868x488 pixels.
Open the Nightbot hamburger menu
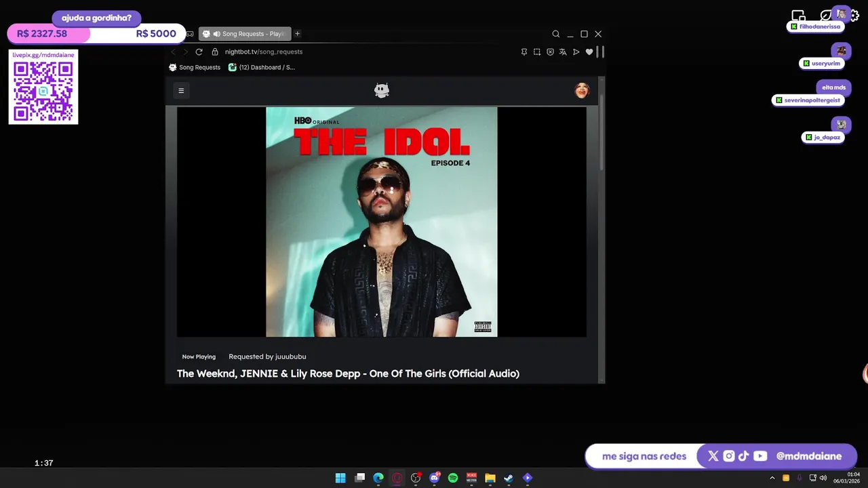(181, 90)
